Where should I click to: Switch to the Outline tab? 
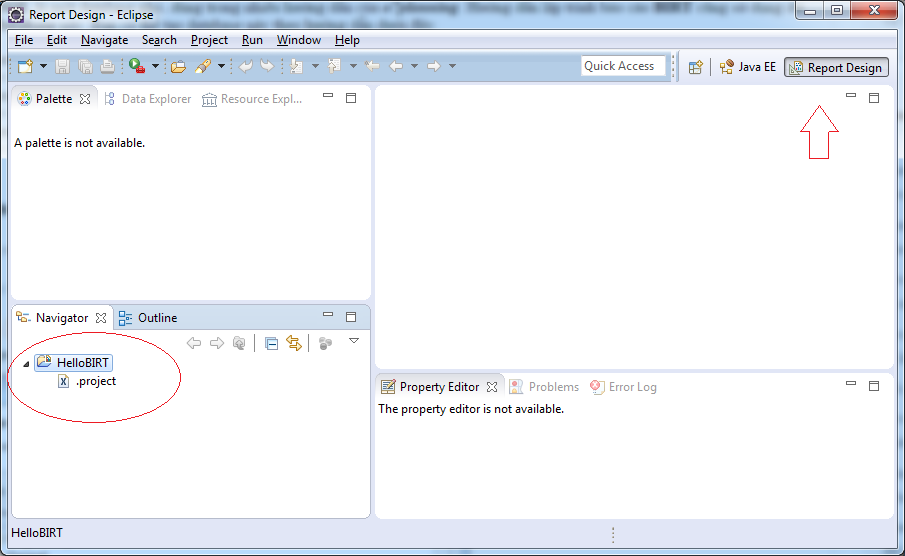click(x=148, y=318)
